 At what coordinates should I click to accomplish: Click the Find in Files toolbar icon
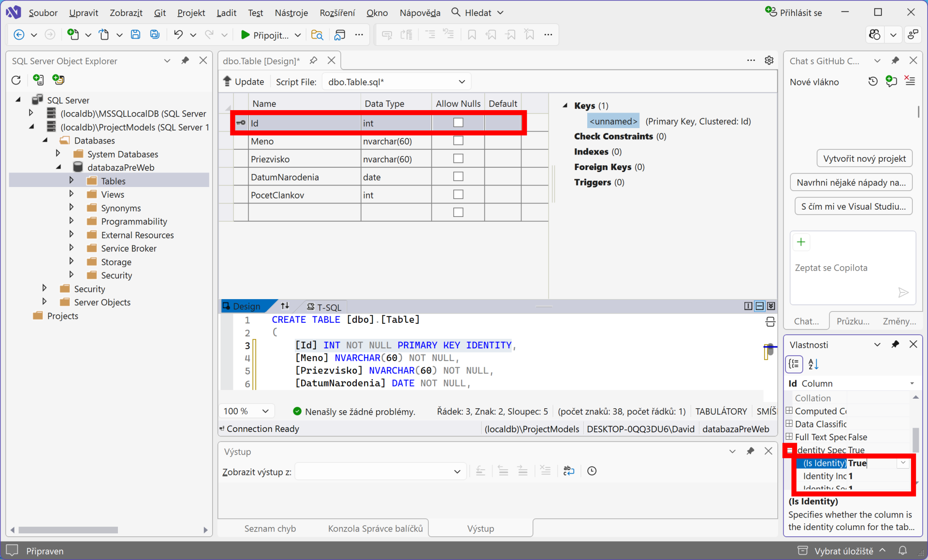(317, 34)
